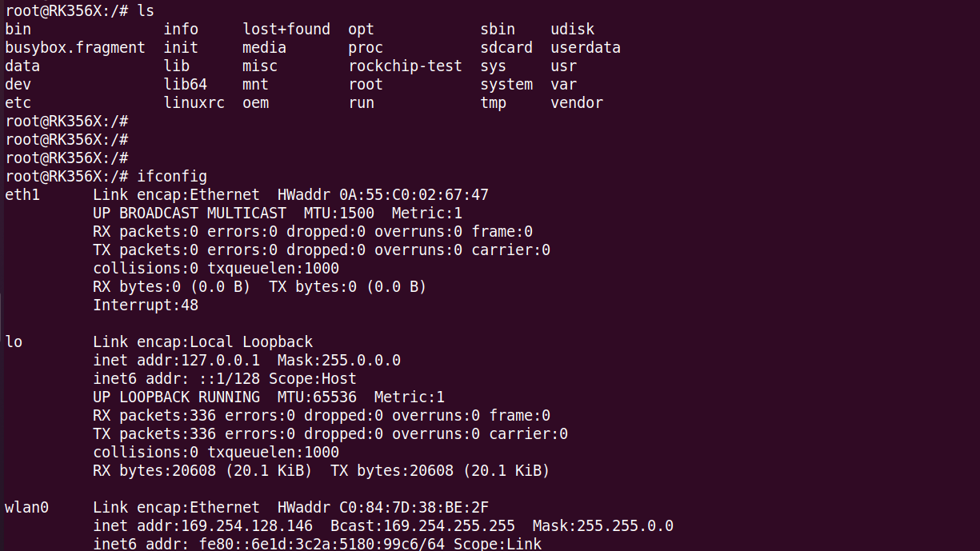Viewport: 980px width, 551px height.
Task: Click the Bcast address 169.254.255.255
Action: click(454, 525)
